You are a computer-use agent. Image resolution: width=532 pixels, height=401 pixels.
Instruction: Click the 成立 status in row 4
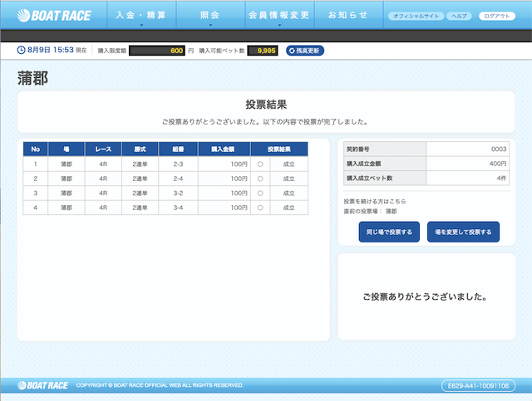(289, 208)
